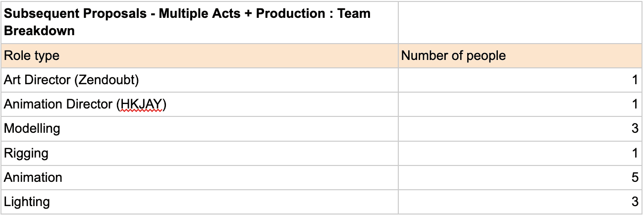Select the "Number of people" header cell
The height and width of the screenshot is (215, 644).
519,56
